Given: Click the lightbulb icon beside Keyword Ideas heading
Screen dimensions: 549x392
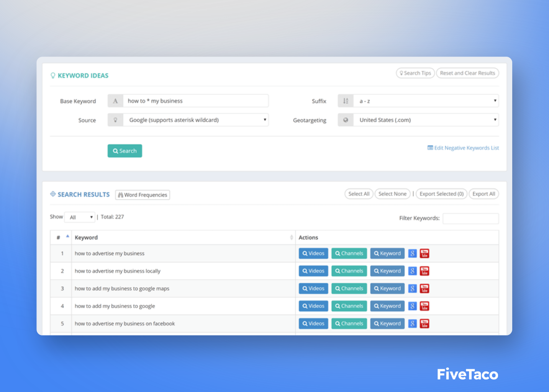Looking at the screenshot, I should point(53,75).
